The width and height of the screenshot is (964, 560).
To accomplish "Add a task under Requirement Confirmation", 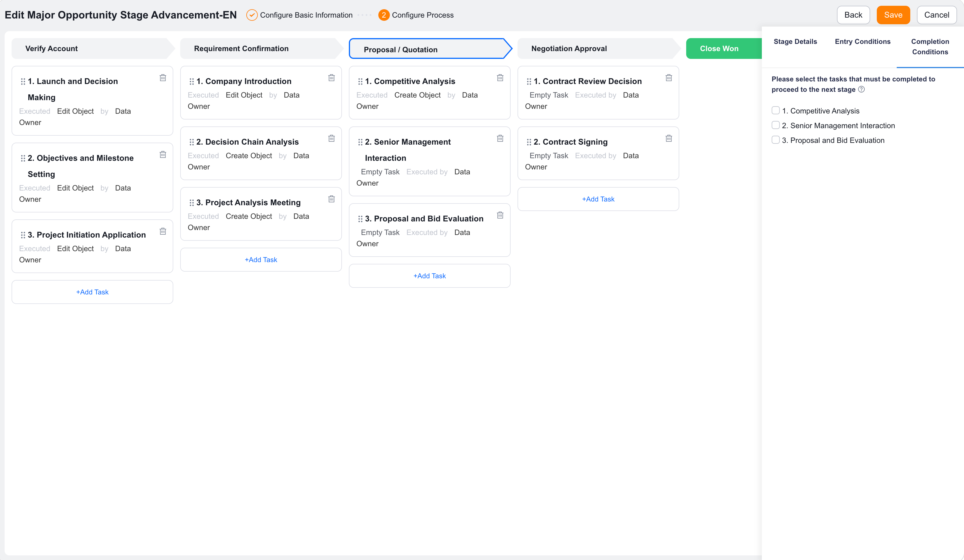I will (261, 260).
